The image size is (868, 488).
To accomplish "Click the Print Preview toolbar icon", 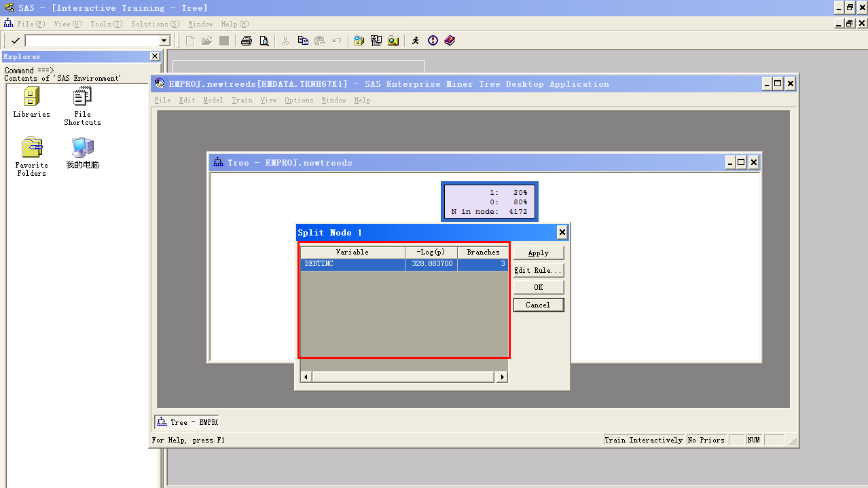I will point(264,41).
